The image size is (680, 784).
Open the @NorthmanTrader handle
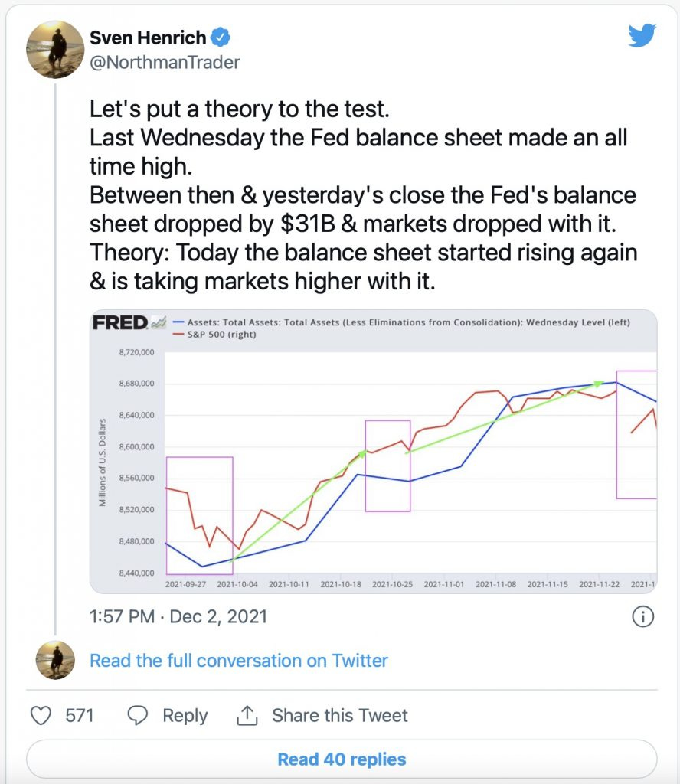[165, 63]
